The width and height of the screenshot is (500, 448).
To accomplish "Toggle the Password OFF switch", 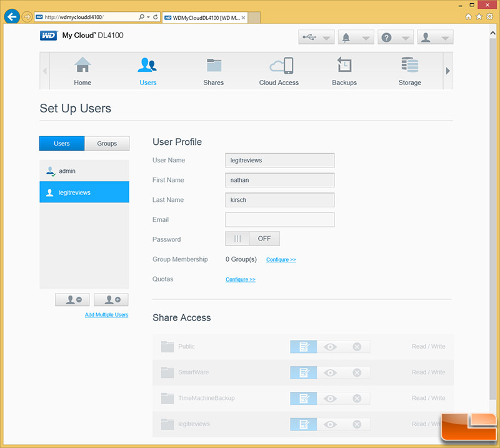I will click(x=252, y=239).
